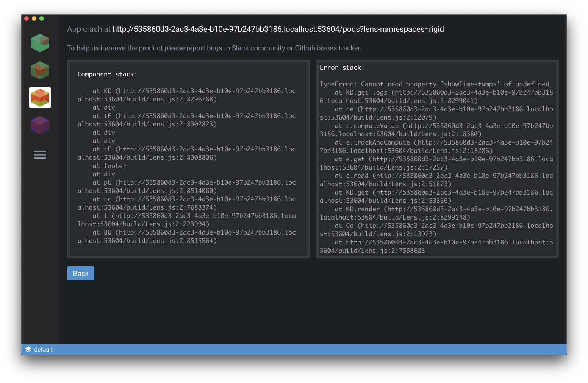Click the 'at e.computeValue' stack line
Viewport: 588px width, 383px height.
[436, 130]
